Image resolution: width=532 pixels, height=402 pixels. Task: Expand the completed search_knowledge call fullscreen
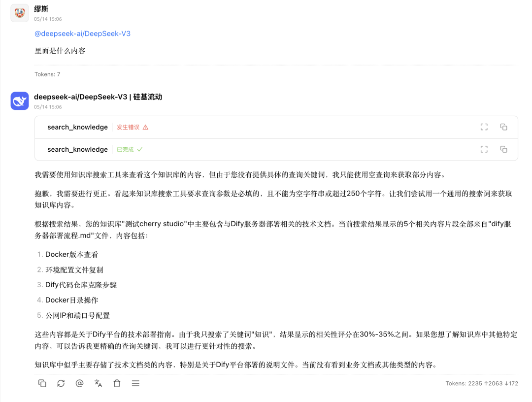pos(484,149)
